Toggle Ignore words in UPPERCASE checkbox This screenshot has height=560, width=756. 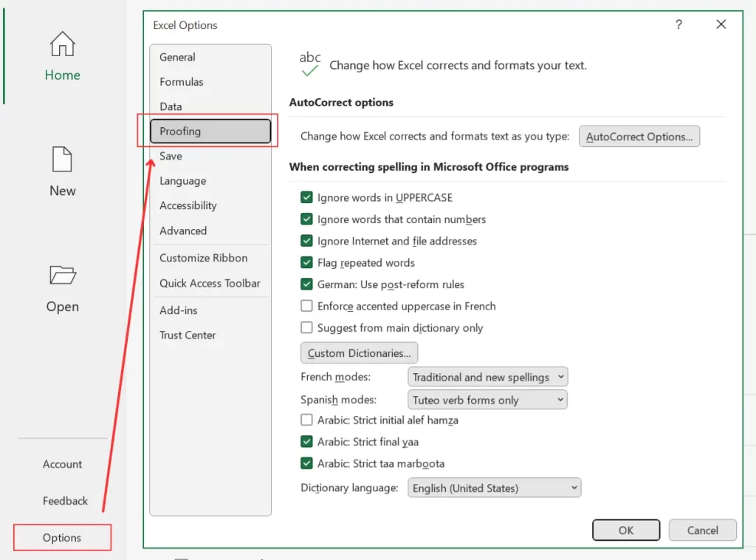click(306, 197)
